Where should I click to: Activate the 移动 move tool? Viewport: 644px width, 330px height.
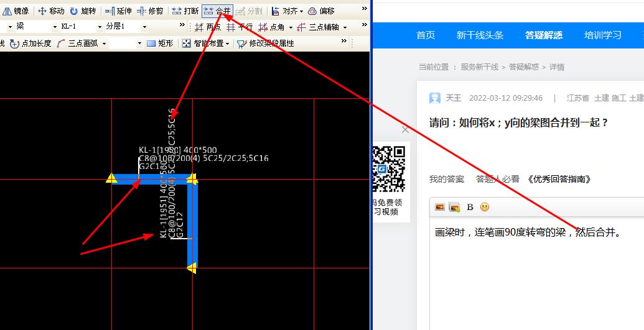point(52,11)
